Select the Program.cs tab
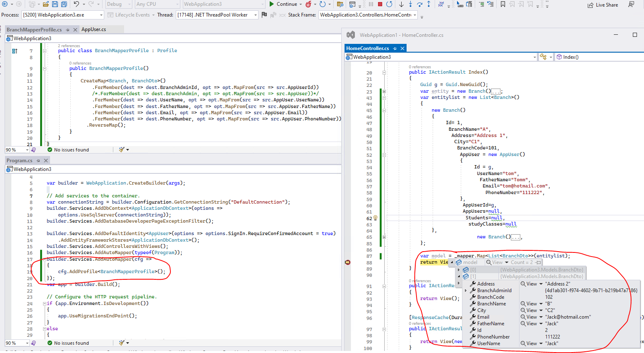Screen dimensions: 644x353 tap(19, 160)
